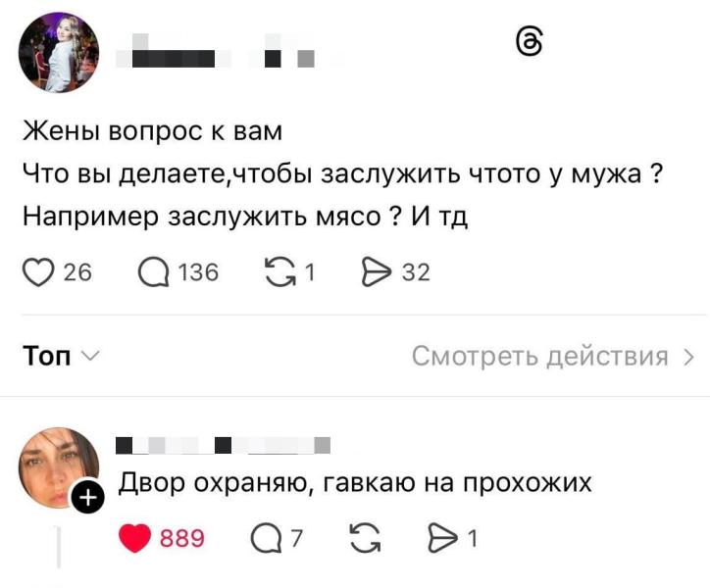Follow the commenter via the plus badge
710x588 pixels.
tap(88, 500)
